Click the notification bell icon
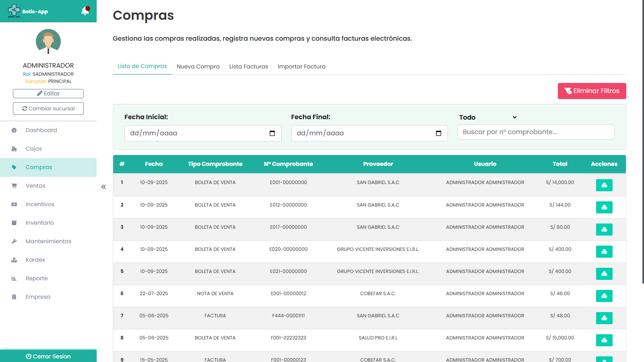 click(x=85, y=11)
